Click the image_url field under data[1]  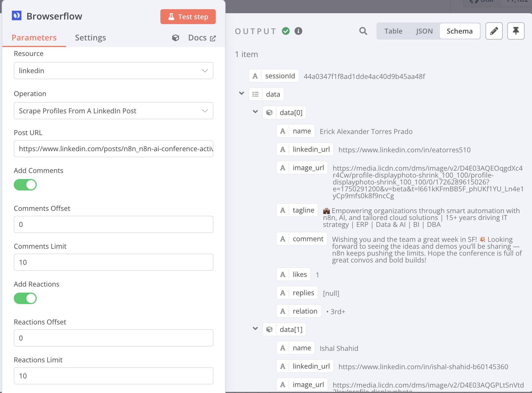click(302, 384)
